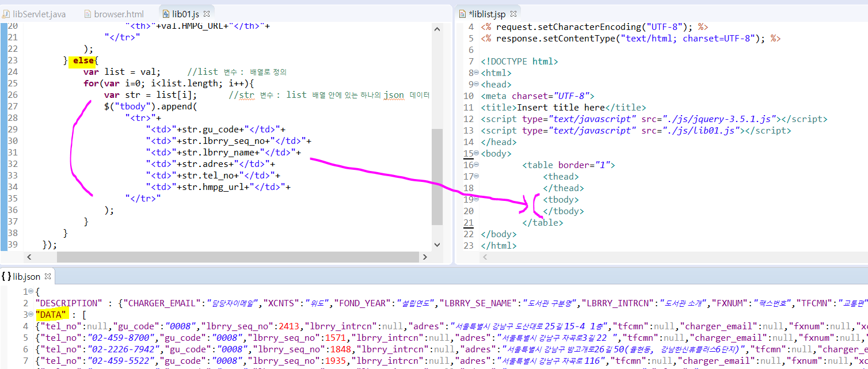Click request.setCharacterEncoding line in liblist.jsp

595,27
